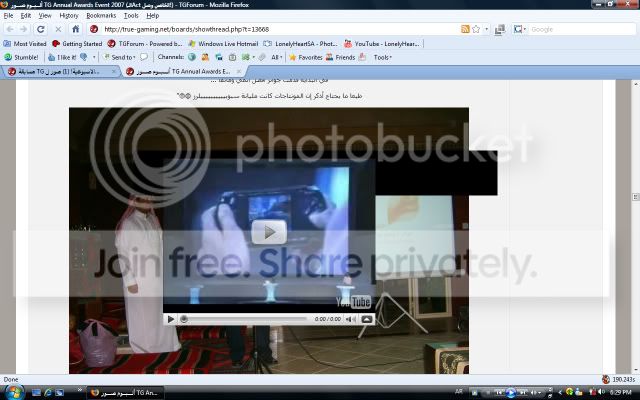
Task: Select the third StumbleUpon channel icon
Action: click(219, 57)
